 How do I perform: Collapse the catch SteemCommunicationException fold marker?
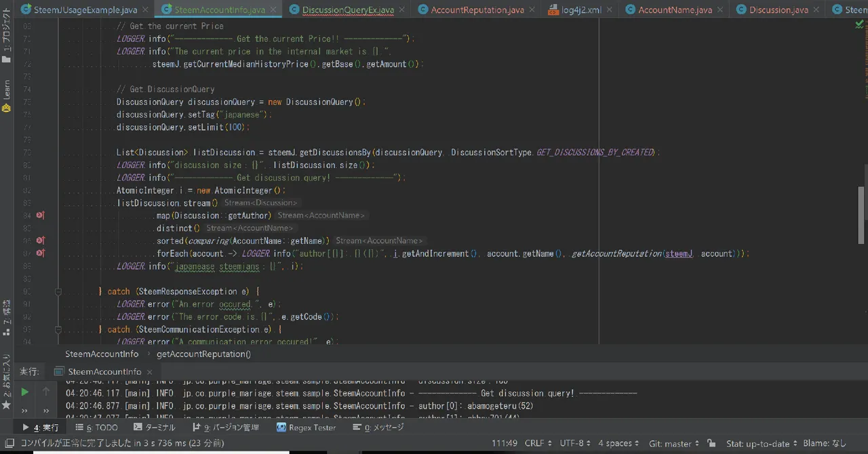pos(58,329)
